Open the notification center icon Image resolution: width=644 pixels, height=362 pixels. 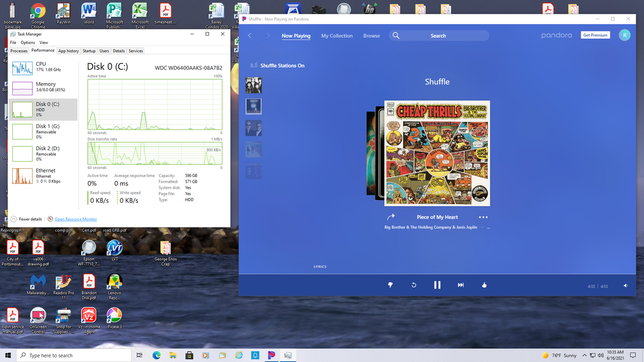pos(633,356)
